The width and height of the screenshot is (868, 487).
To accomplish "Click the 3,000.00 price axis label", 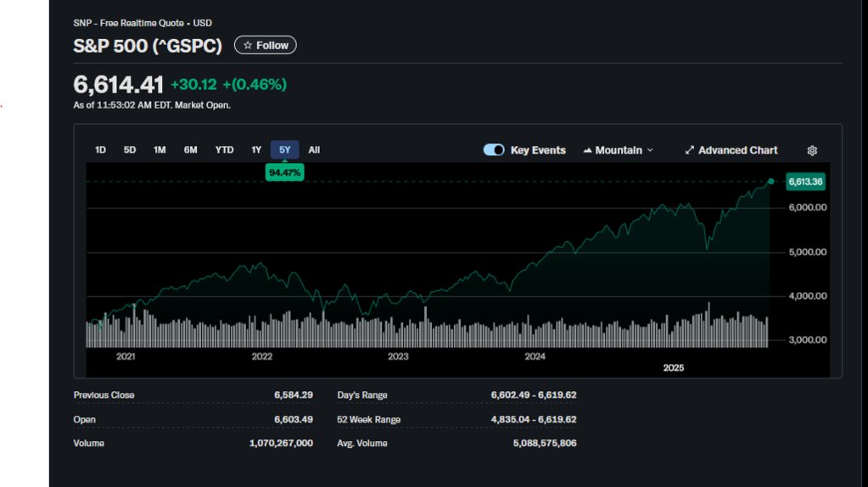I will [808, 339].
